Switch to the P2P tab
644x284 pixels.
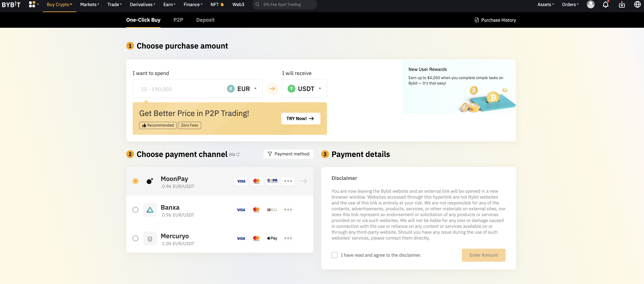178,20
